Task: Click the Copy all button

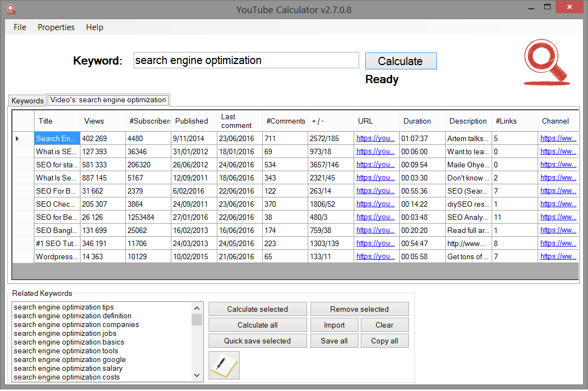Action: pyautogui.click(x=384, y=341)
